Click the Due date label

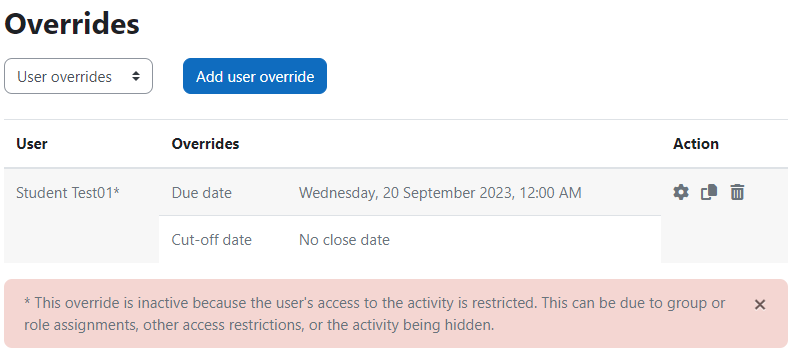pyautogui.click(x=202, y=193)
